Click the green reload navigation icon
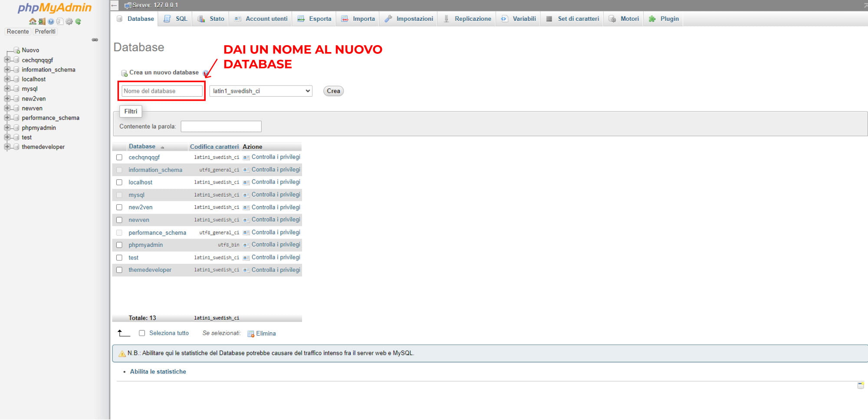868x420 pixels. click(x=78, y=21)
